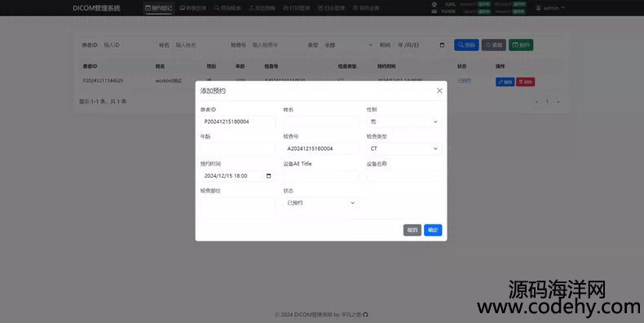
Task: Open the GitHub icon in the footer
Action: tap(365, 315)
